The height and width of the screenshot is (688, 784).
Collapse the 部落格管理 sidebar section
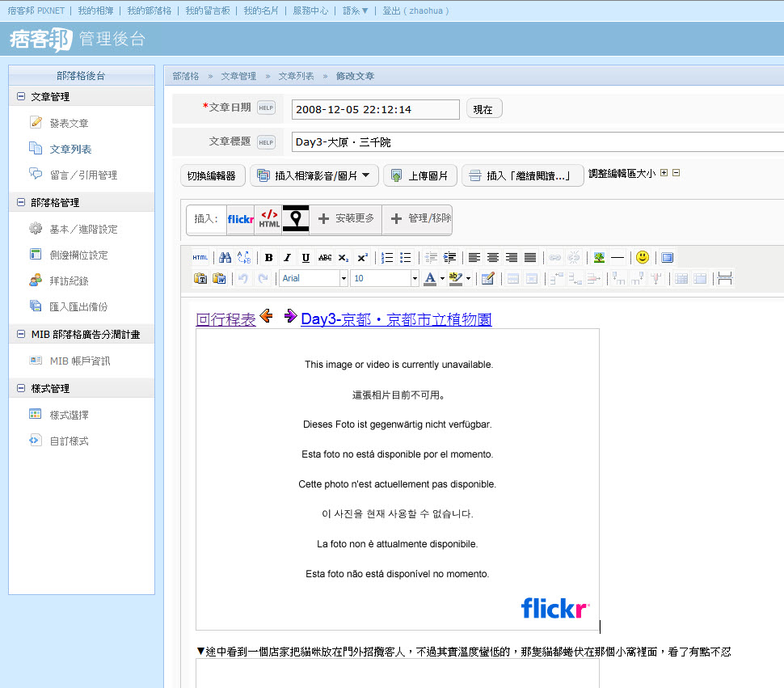point(21,202)
